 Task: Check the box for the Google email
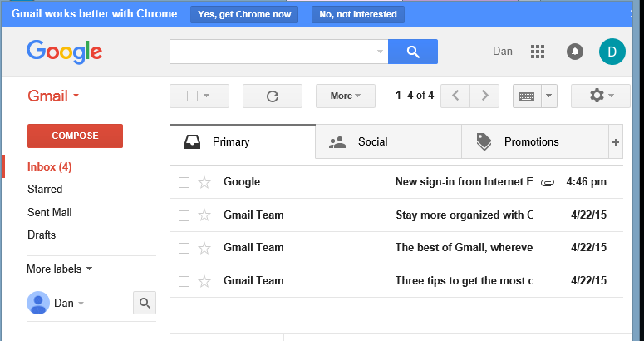point(184,182)
